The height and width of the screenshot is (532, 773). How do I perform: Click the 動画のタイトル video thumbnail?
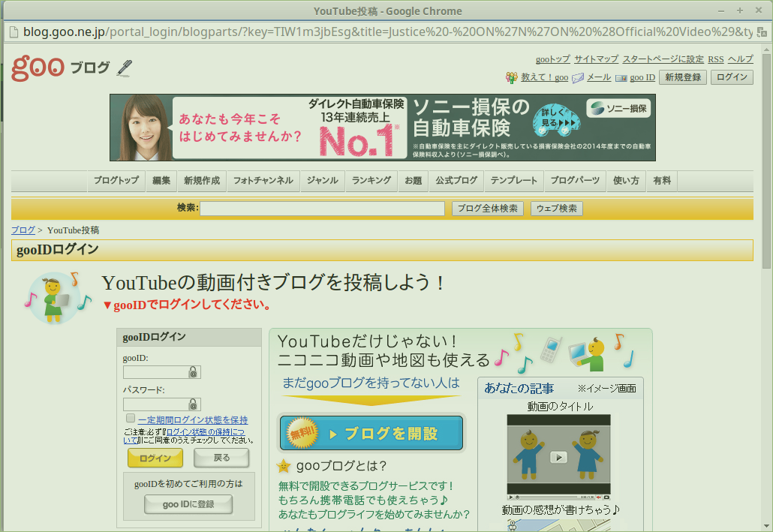tap(558, 458)
